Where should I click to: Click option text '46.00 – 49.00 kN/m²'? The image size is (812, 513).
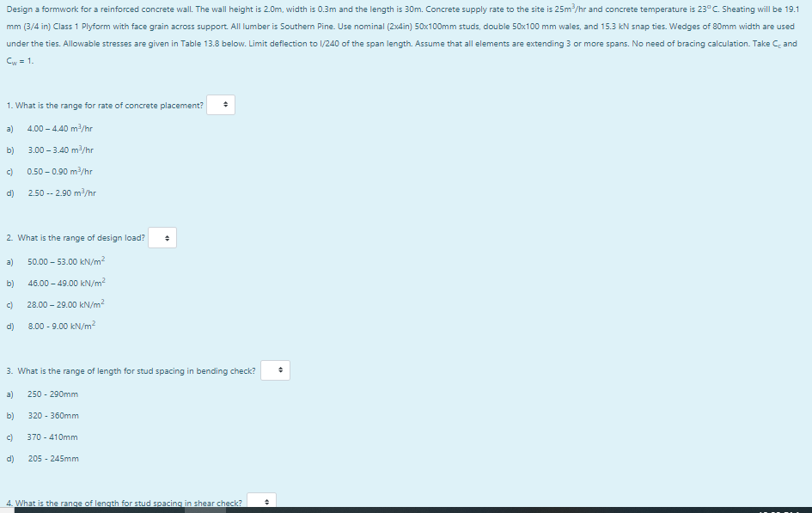(x=67, y=284)
